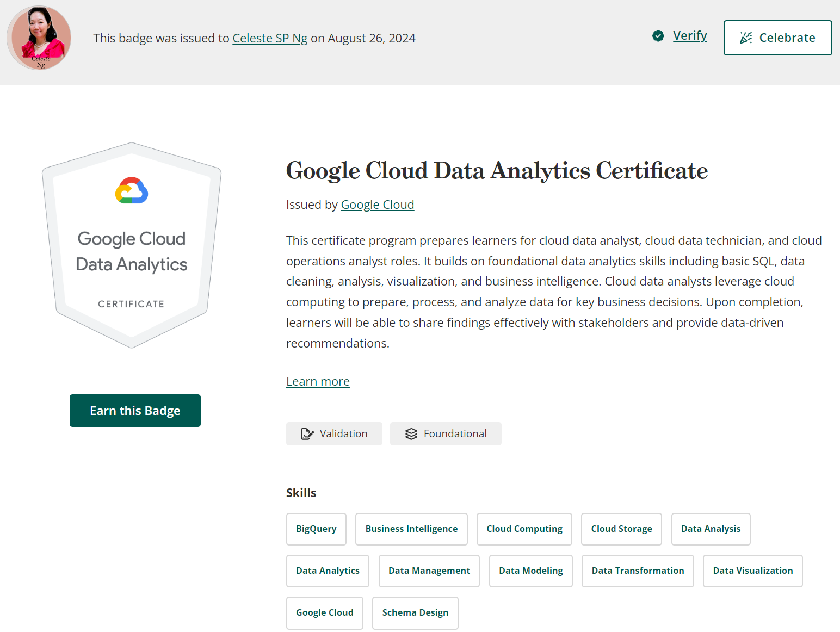Click the confetti icon in Celebrate button
The width and height of the screenshot is (840, 632).
tap(746, 38)
